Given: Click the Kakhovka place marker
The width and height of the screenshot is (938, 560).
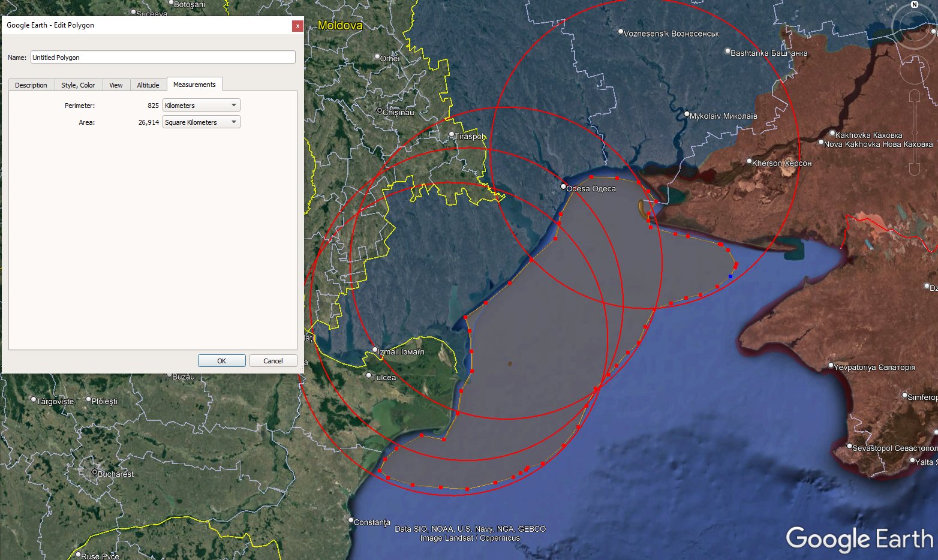Looking at the screenshot, I should [x=832, y=134].
